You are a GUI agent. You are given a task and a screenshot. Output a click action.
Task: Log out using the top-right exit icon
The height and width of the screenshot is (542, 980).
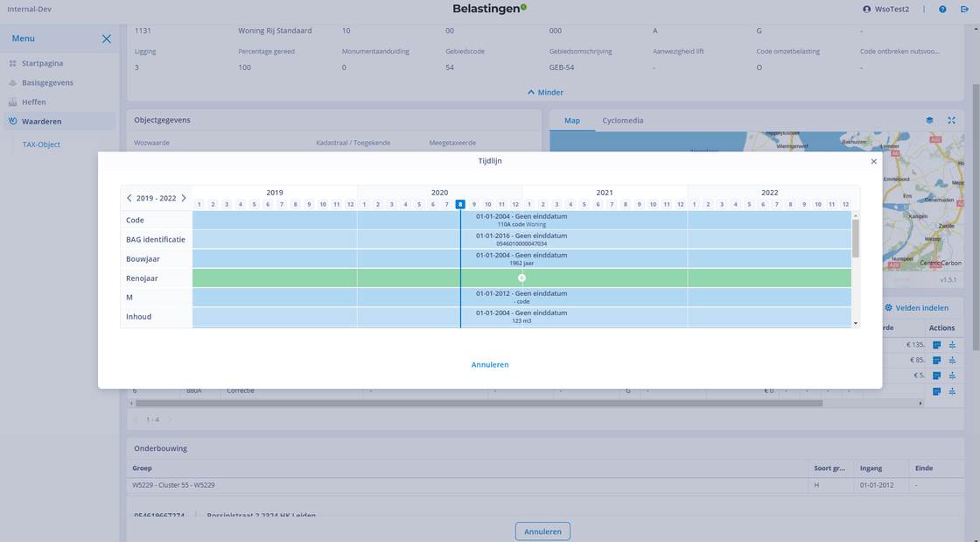(964, 10)
